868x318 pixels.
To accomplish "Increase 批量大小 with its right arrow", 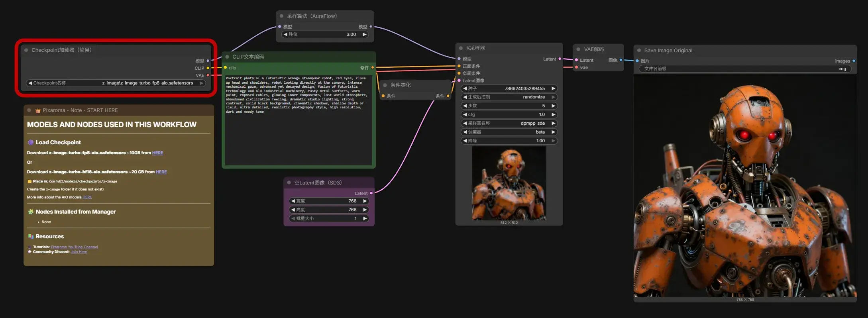I will coord(365,219).
